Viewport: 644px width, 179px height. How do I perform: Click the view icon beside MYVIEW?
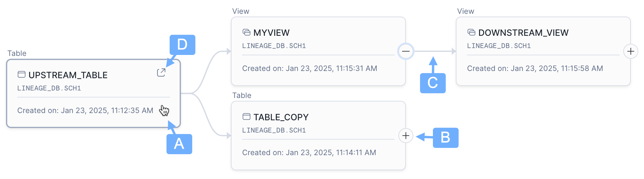tap(246, 32)
